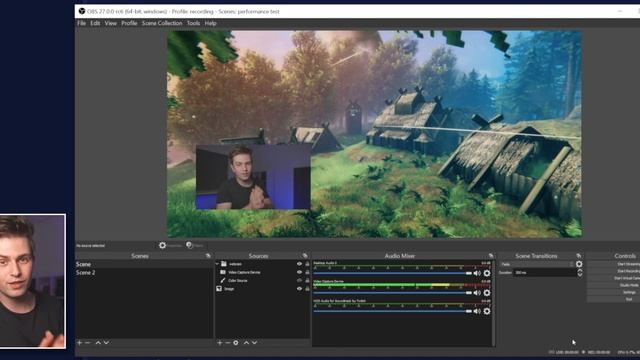Move source down arrow

coord(254,343)
